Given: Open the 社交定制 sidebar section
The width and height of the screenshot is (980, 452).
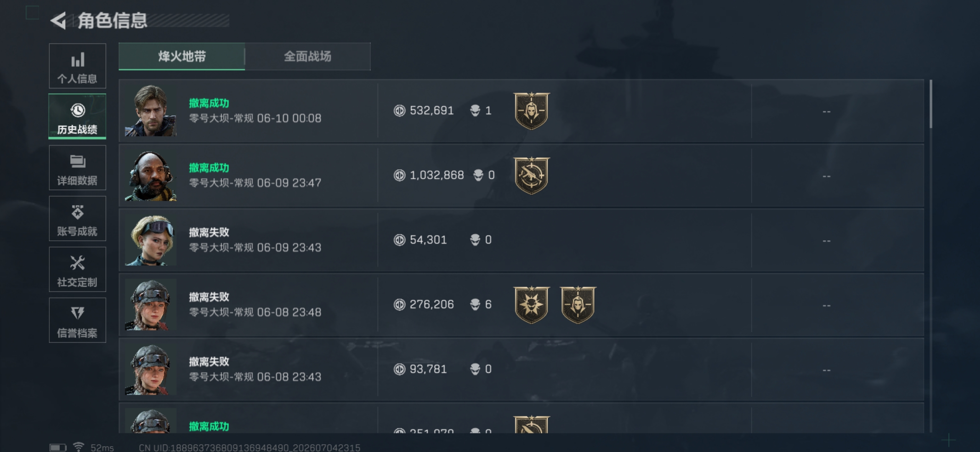Looking at the screenshot, I should [77, 269].
